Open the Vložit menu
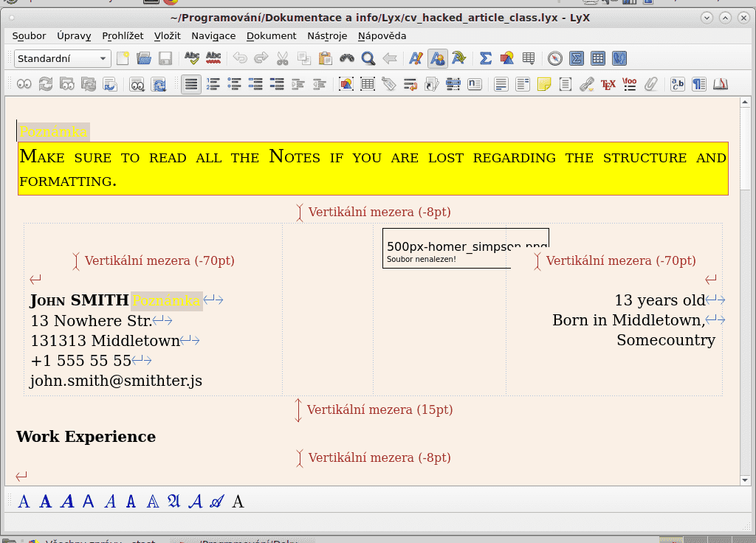 (167, 35)
